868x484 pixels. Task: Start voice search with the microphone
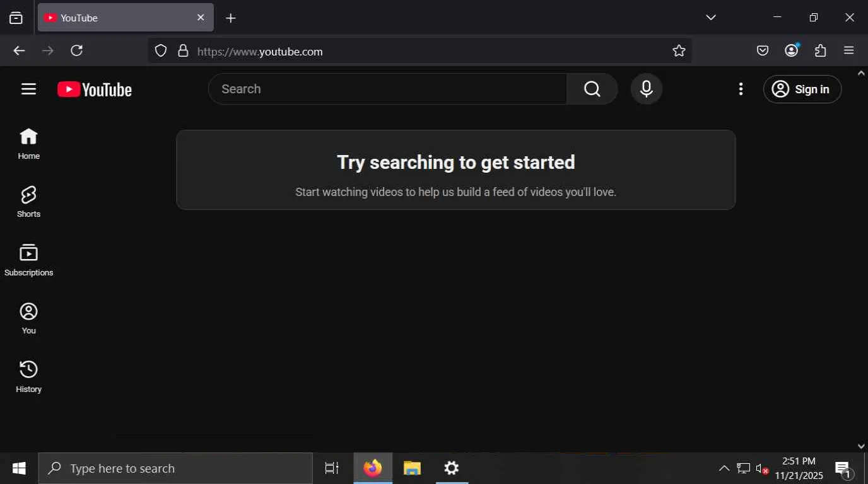pyautogui.click(x=647, y=89)
